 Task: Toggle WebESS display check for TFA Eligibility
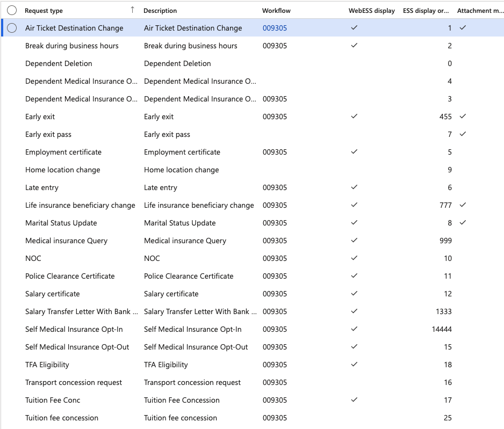[x=354, y=364]
